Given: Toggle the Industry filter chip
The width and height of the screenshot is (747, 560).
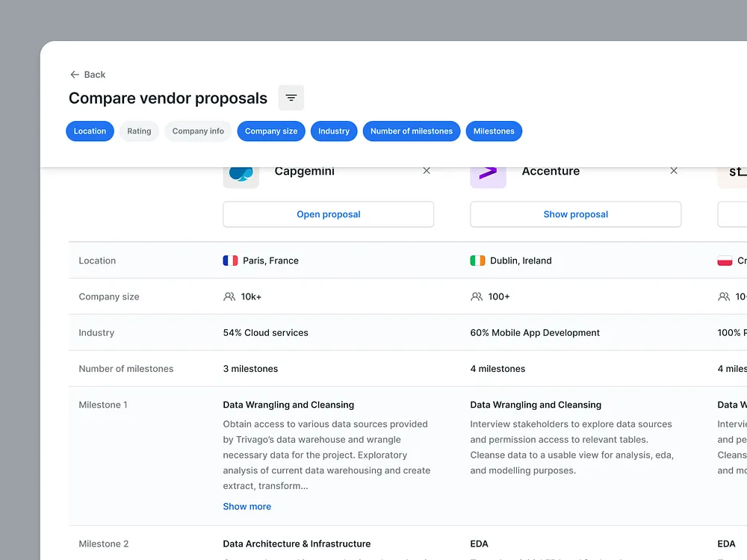Looking at the screenshot, I should coord(334,131).
